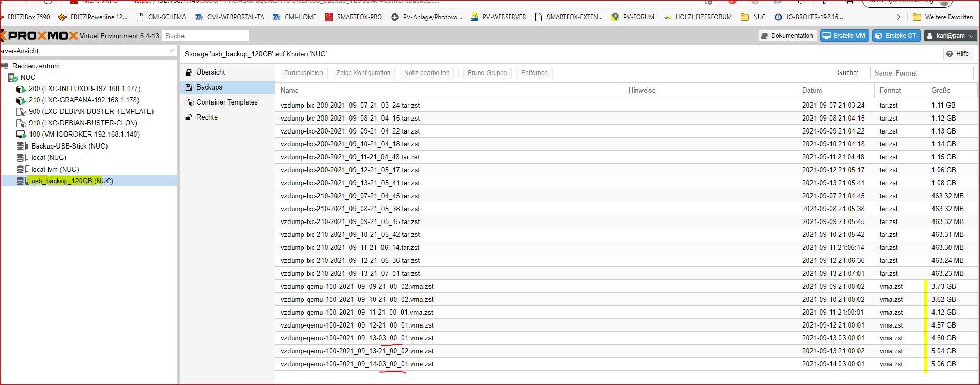
Task: Select Rechenzentrum in the tree
Action: click(36, 66)
